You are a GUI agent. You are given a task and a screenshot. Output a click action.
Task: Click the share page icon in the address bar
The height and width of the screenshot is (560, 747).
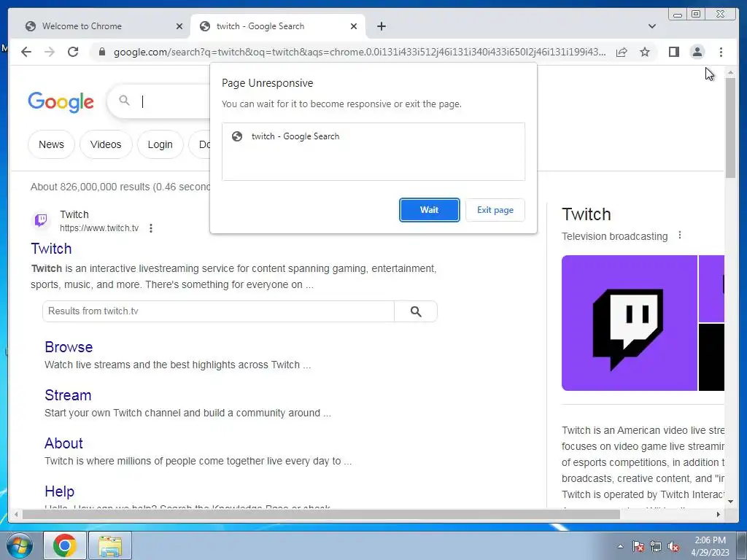622,52
